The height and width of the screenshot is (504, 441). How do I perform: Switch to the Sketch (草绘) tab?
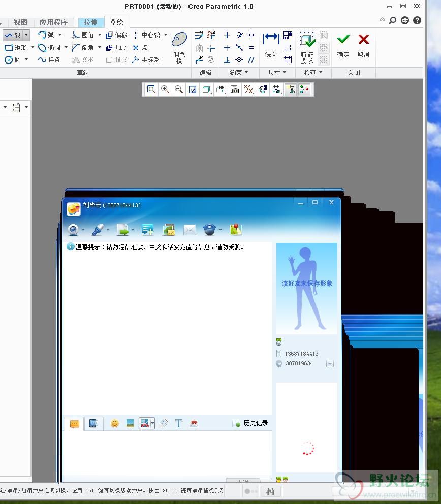coord(116,22)
